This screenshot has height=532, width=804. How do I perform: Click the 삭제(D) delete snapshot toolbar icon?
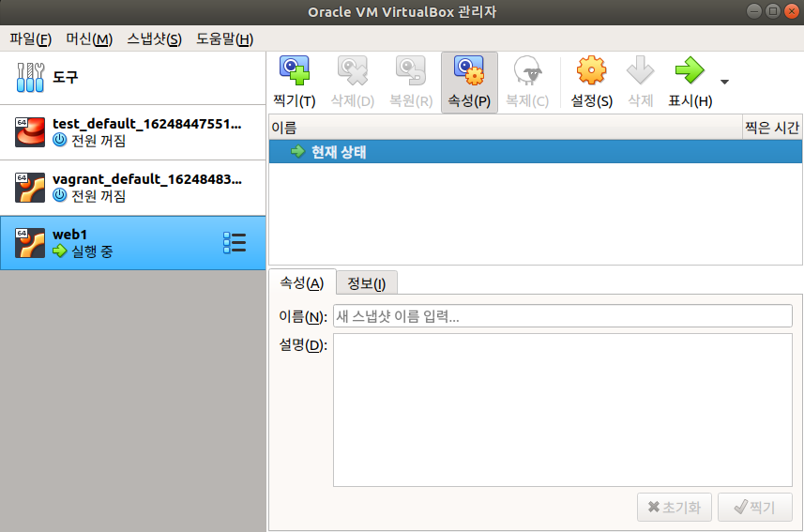(x=352, y=70)
